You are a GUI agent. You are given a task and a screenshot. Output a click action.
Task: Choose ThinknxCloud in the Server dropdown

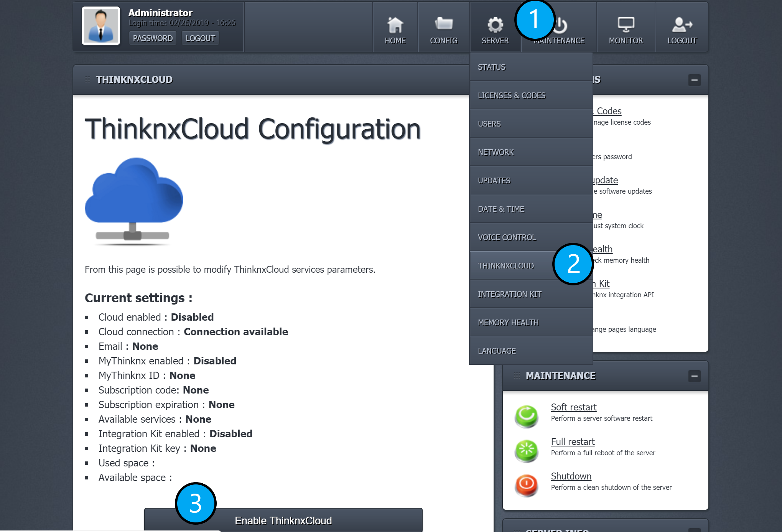point(505,266)
